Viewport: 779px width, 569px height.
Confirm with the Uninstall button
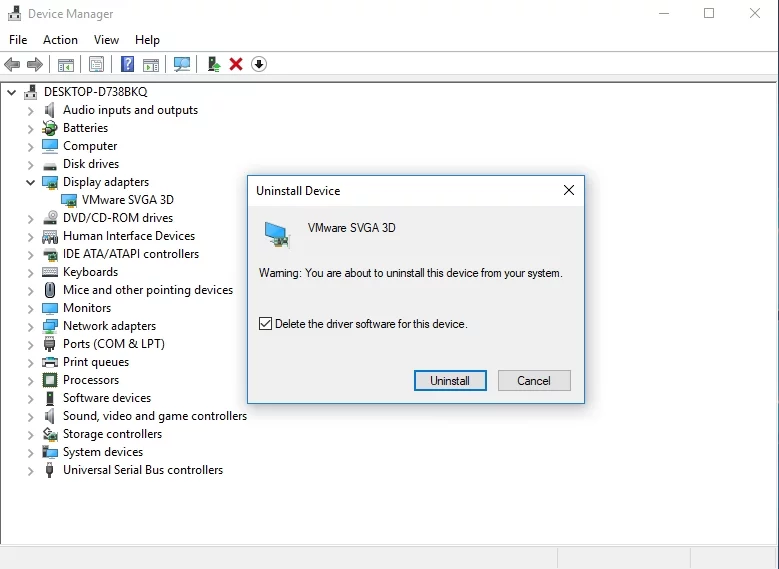click(x=450, y=381)
